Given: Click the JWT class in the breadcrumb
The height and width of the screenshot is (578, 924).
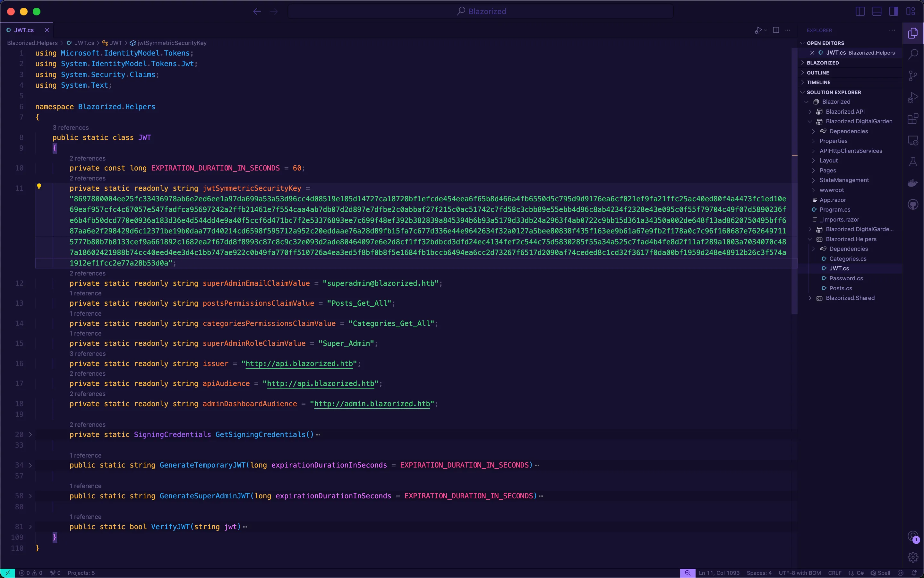Looking at the screenshot, I should click(x=116, y=43).
